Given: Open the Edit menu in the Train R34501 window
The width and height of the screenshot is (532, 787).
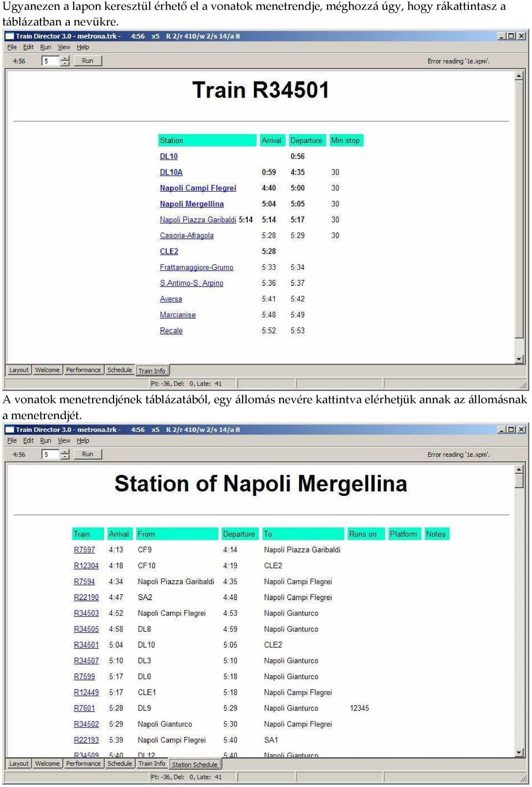Looking at the screenshot, I should click(28, 47).
